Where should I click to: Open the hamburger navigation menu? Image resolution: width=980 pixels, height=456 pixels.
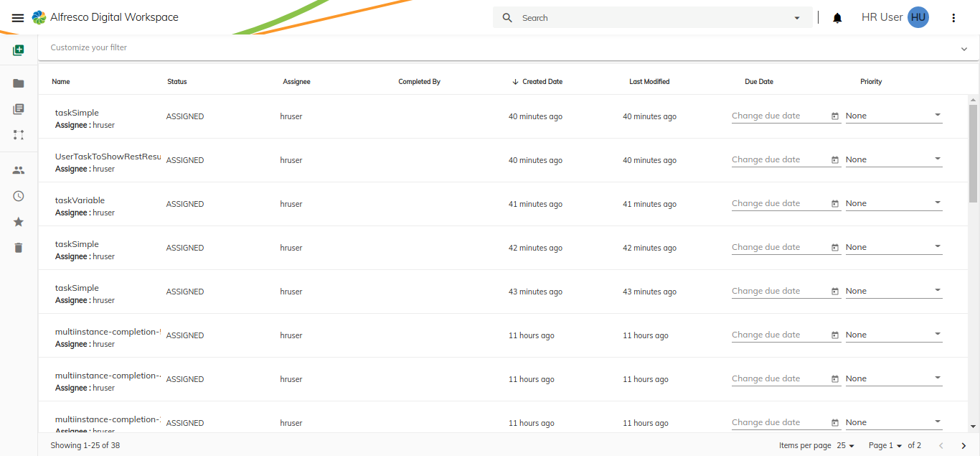point(18,18)
